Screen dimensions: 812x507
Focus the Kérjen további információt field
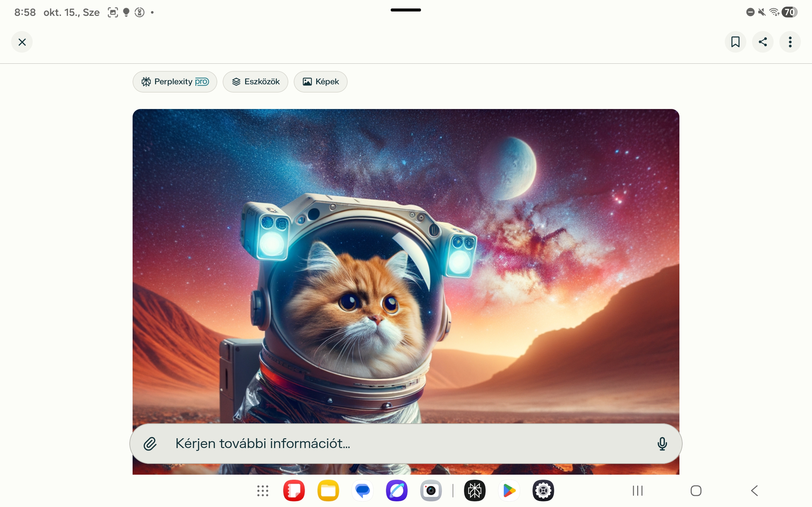403,444
